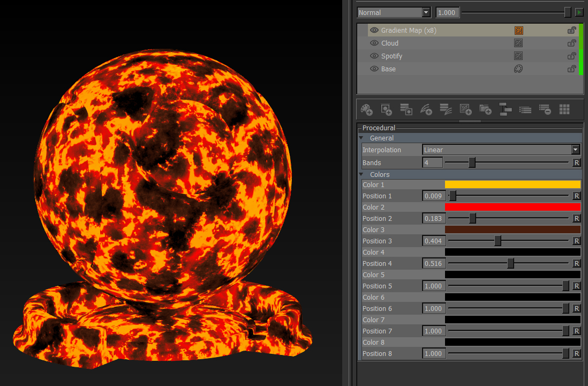Click the add paint layer palette icon
The height and width of the screenshot is (386, 588).
pos(366,109)
